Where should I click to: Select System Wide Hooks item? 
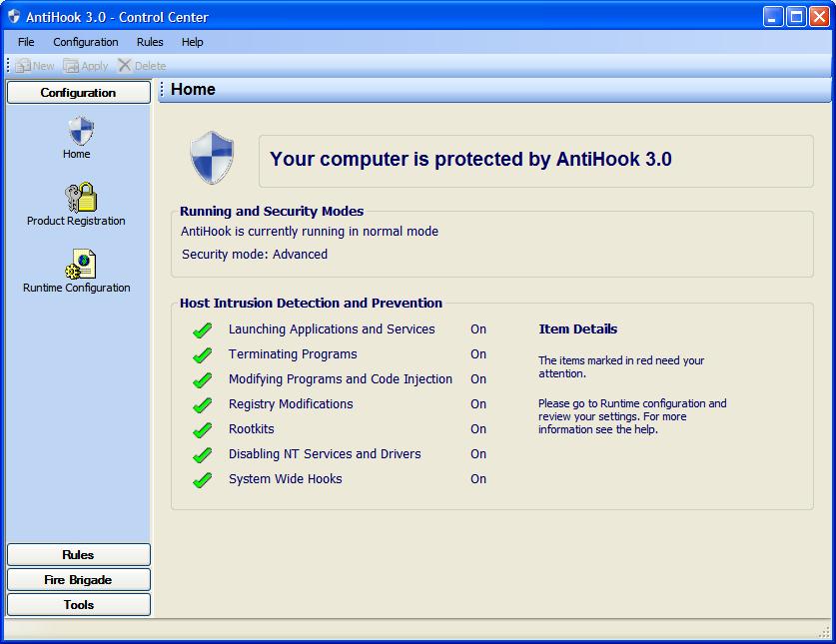286,478
